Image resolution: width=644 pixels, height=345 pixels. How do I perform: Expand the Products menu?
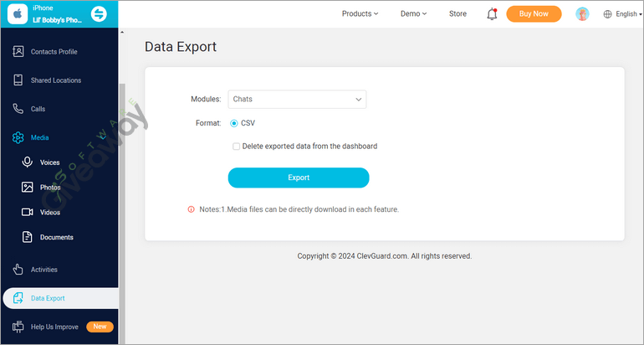(360, 14)
